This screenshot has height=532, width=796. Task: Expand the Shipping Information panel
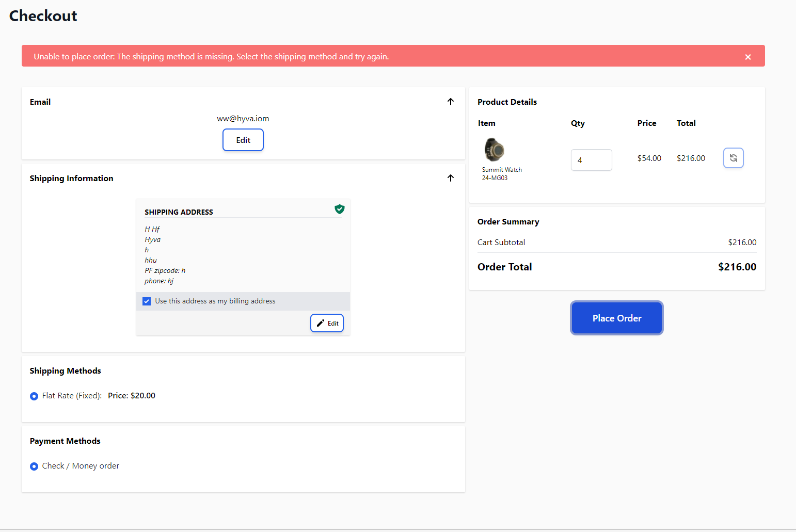click(x=71, y=178)
